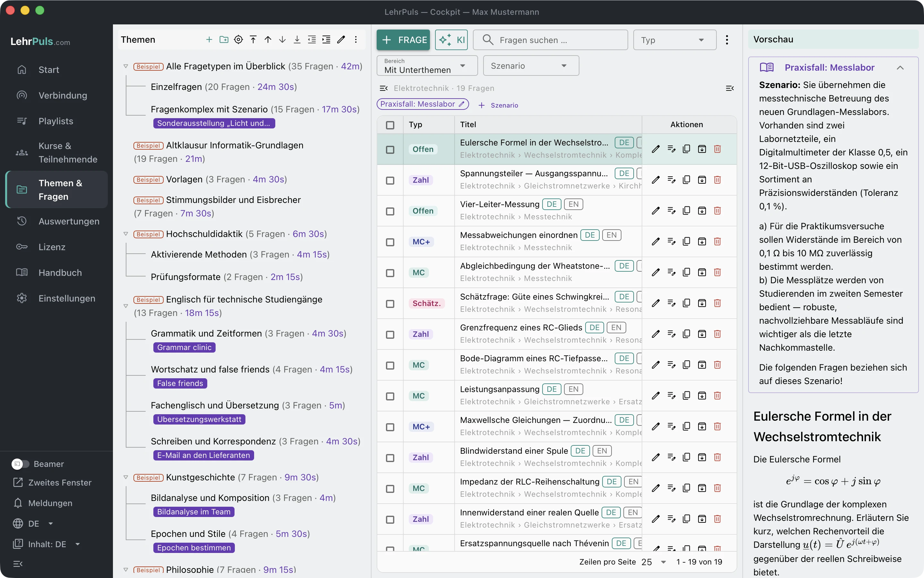Image resolution: width=924 pixels, height=578 pixels.
Task: Move topic to bottom with down-to-bar icon
Action: 297,40
